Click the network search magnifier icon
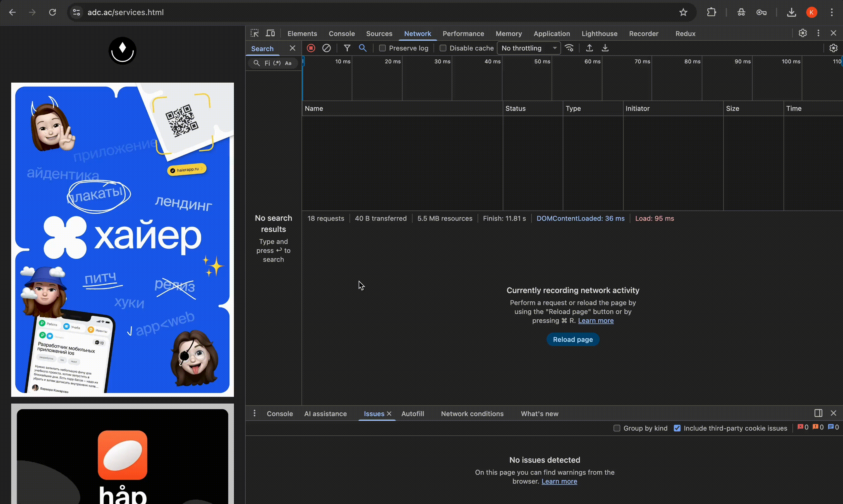 (x=363, y=48)
